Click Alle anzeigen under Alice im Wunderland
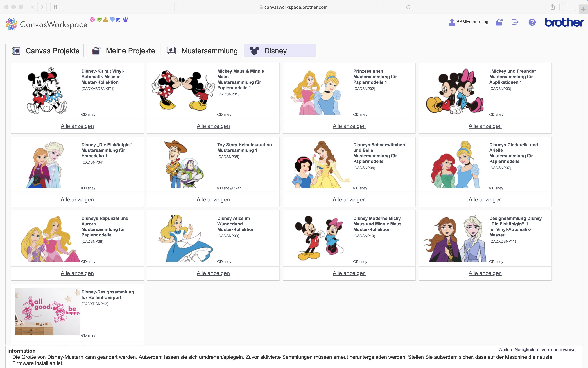The width and height of the screenshot is (588, 368). pyautogui.click(x=213, y=273)
